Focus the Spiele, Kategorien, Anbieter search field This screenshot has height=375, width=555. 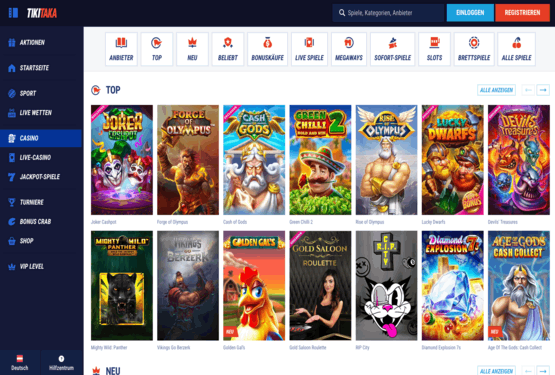pyautogui.click(x=388, y=13)
